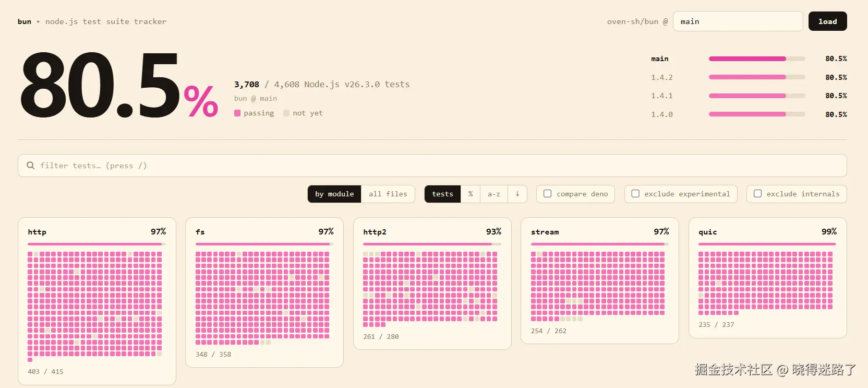
Task: Click the load button
Action: click(x=828, y=21)
